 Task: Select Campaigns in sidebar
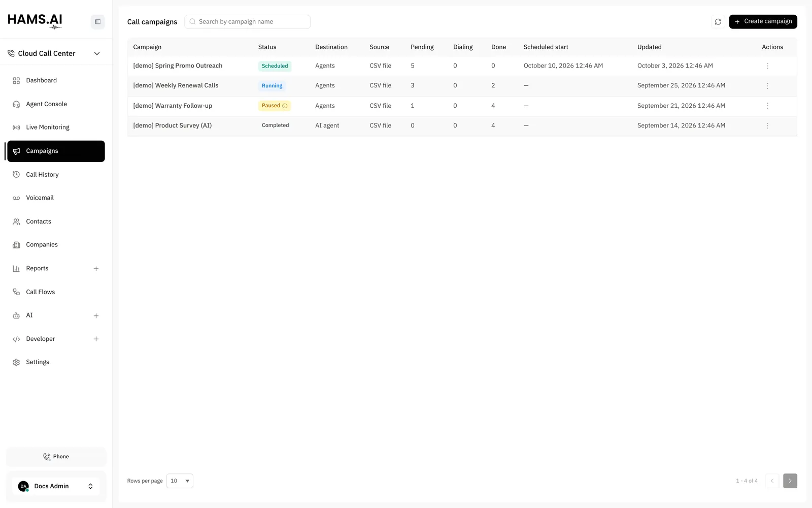pos(56,151)
